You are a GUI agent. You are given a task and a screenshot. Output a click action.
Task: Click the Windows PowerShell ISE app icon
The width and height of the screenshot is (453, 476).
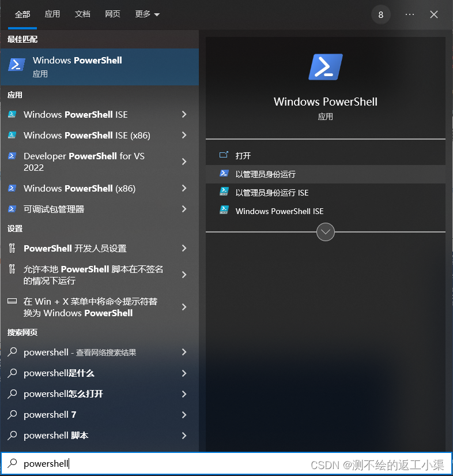[x=12, y=114]
